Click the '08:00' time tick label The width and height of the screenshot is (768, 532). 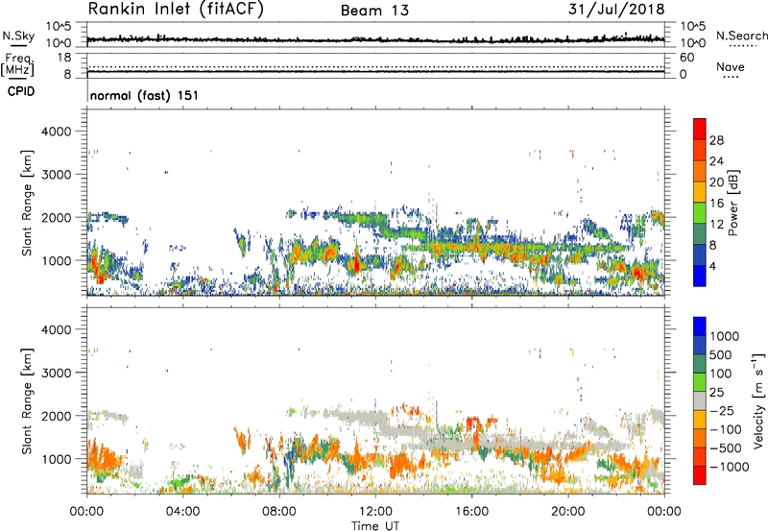[x=278, y=512]
